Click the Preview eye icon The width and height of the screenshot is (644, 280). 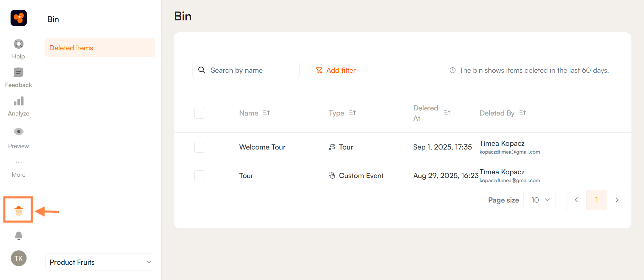(x=18, y=132)
